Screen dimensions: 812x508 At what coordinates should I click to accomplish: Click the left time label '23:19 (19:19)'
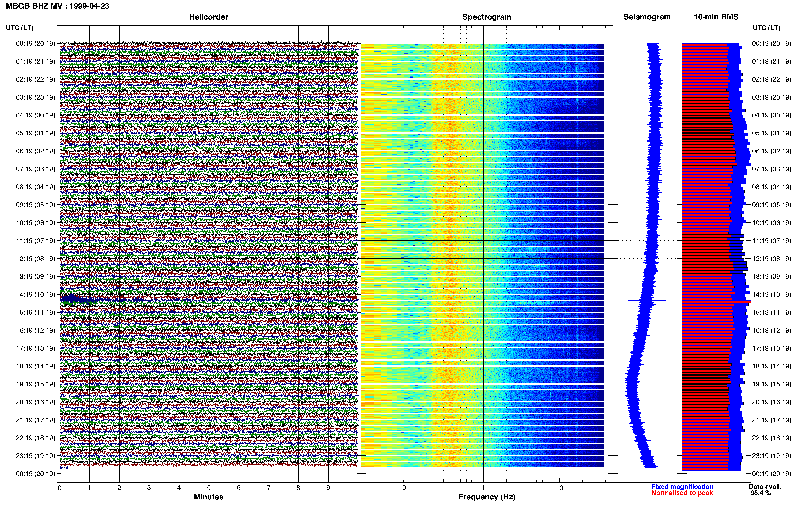tap(36, 456)
